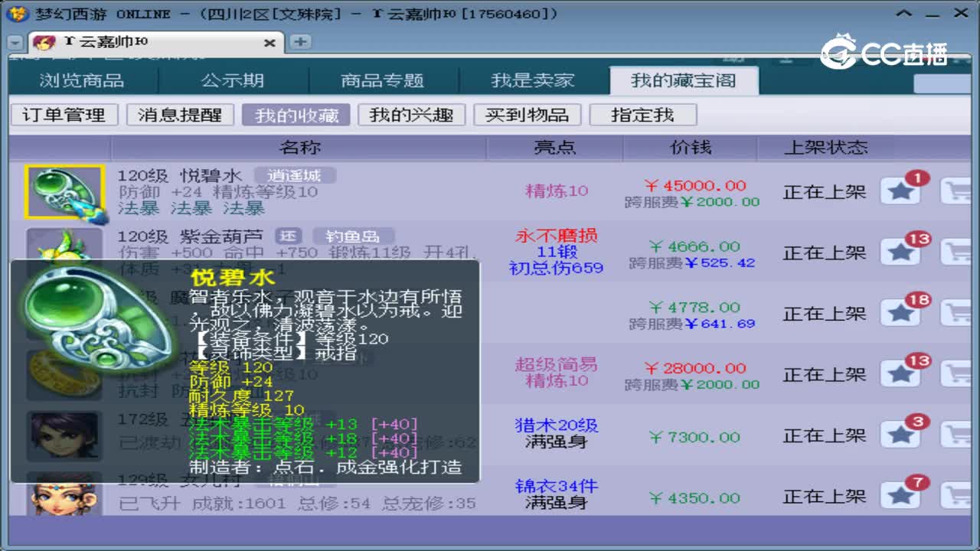Close the 云嘉帅 tab

point(269,43)
